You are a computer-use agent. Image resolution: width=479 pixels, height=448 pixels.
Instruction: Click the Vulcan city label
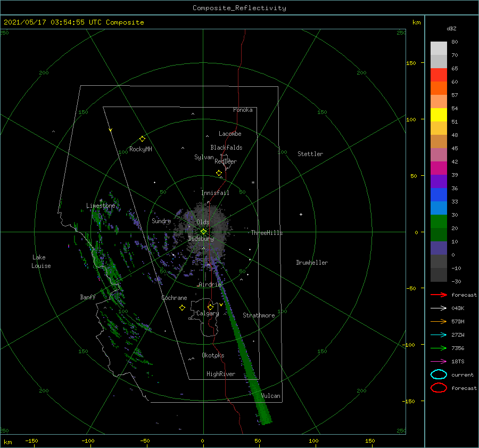[271, 396]
